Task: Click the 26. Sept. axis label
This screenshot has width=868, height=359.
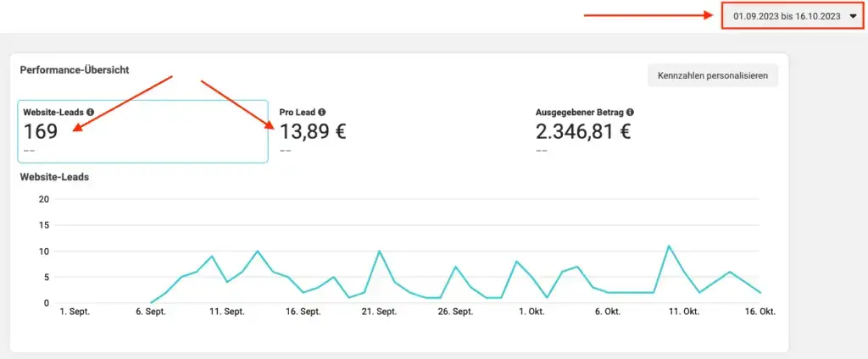Action: [x=455, y=312]
